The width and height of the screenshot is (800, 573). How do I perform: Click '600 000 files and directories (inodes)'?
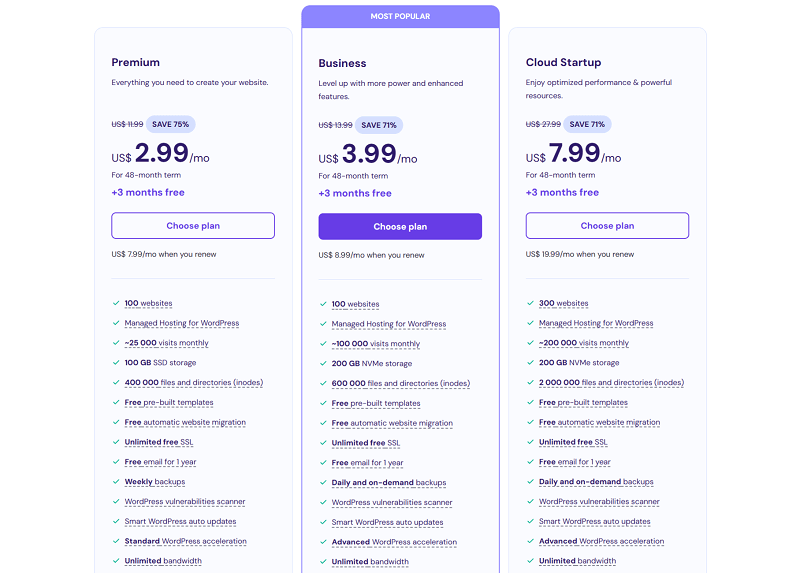[x=401, y=384]
